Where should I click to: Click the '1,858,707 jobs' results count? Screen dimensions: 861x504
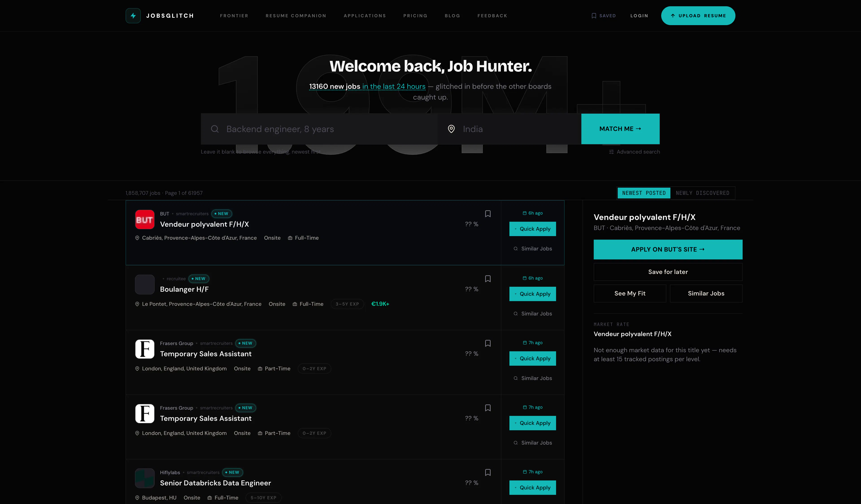(143, 193)
